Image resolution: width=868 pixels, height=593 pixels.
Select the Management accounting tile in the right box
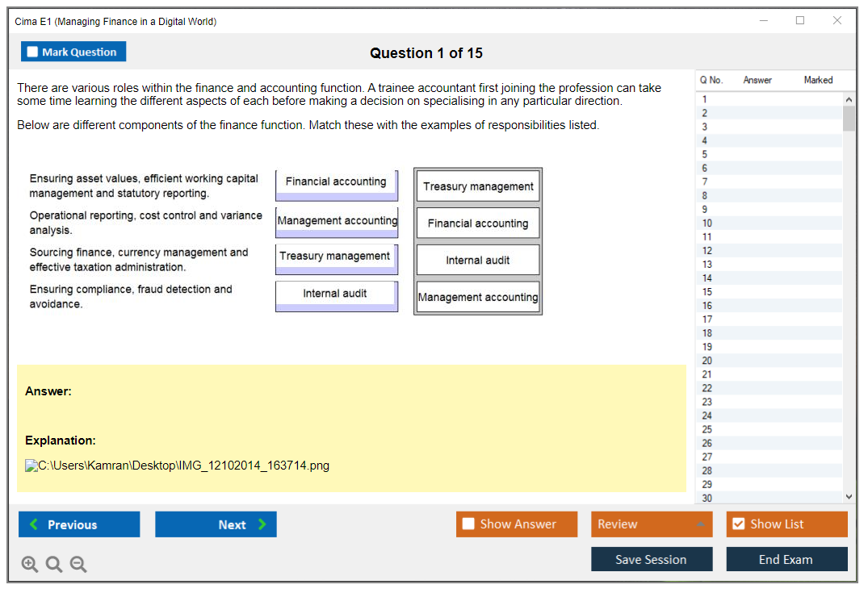pos(478,297)
